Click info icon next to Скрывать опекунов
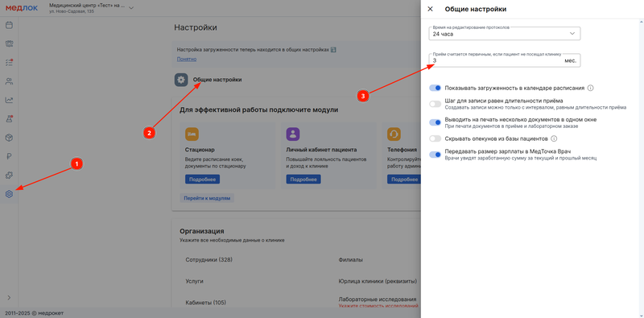 [554, 138]
